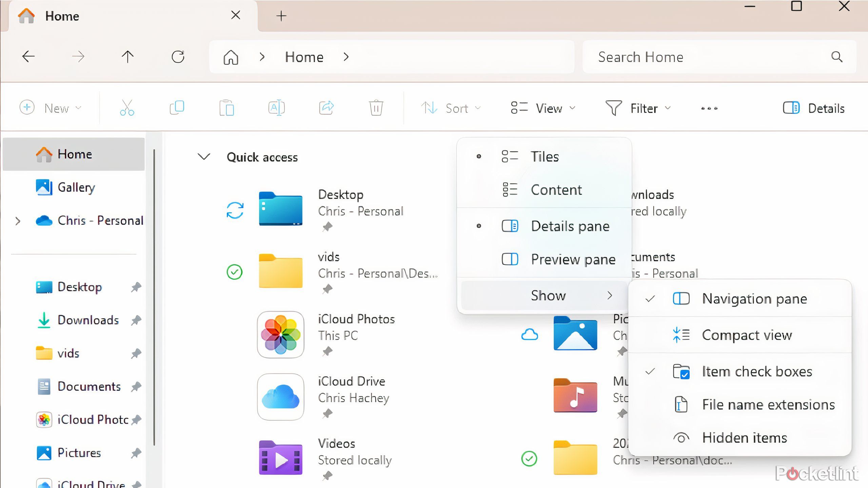
Task: Toggle Item check boxes option
Action: point(756,372)
